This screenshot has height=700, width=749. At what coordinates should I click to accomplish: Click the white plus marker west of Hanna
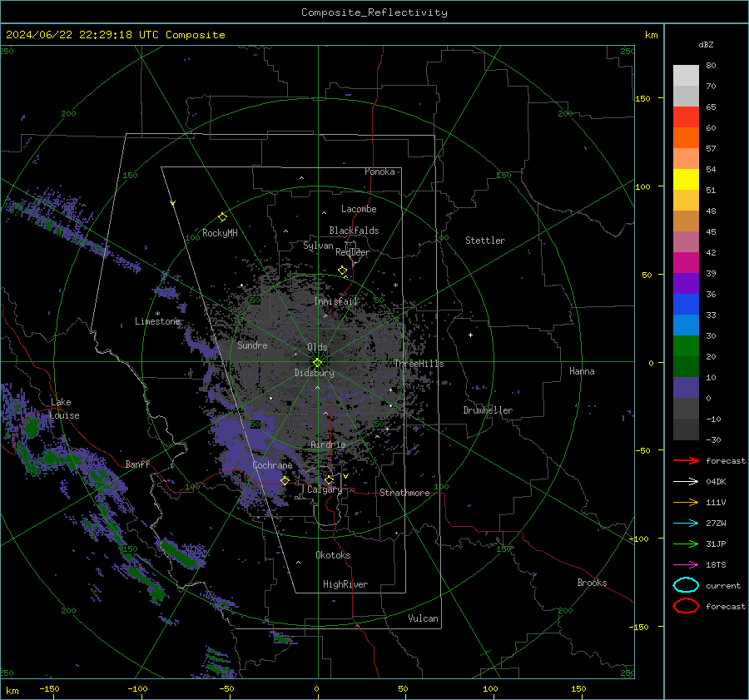coord(470,335)
